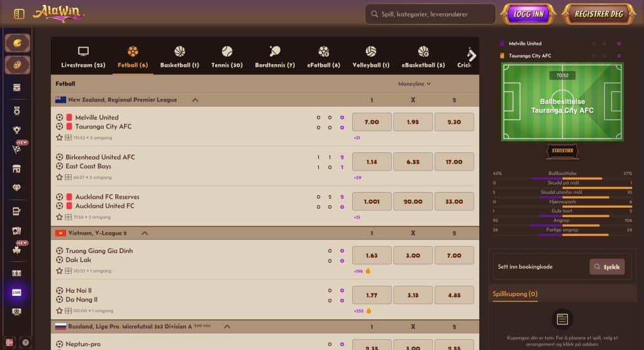The height and width of the screenshot is (350, 644).
Task: Favorite the Melville United match with the star
Action: coord(59,138)
